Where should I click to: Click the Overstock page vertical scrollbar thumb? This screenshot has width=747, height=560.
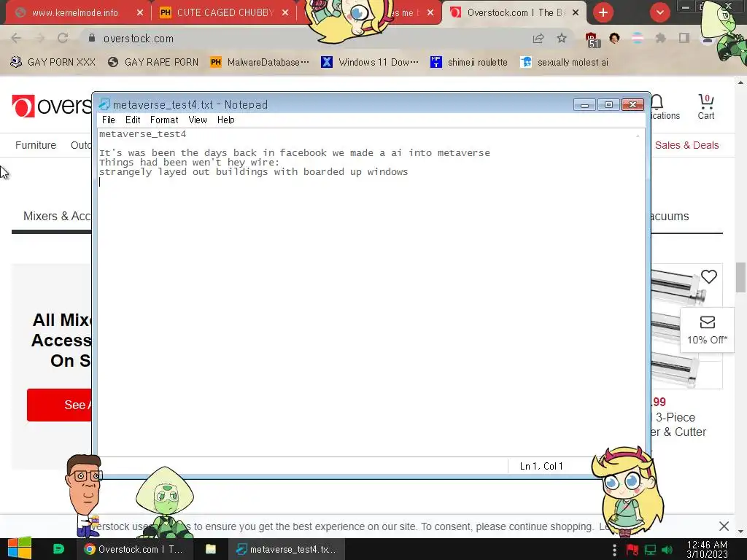point(741,277)
